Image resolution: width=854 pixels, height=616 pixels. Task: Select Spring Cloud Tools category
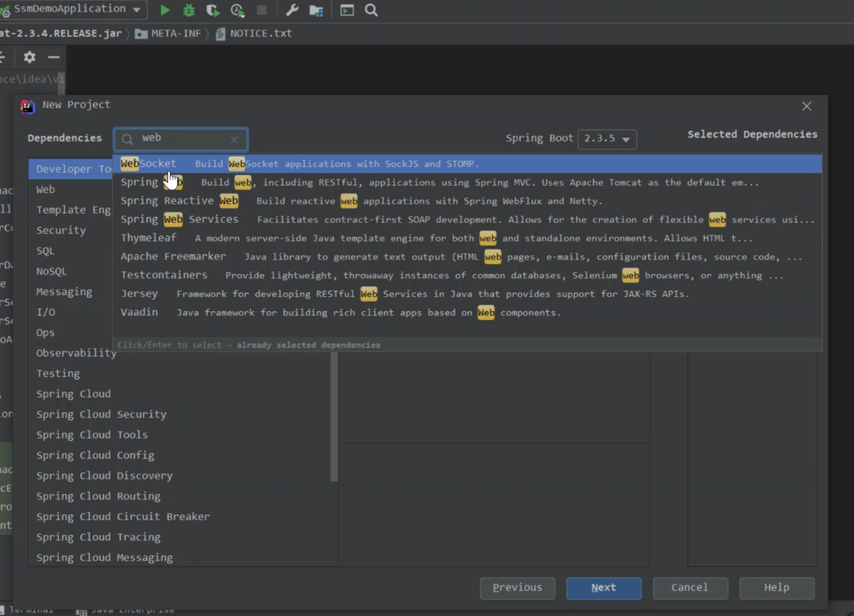pos(180,435)
